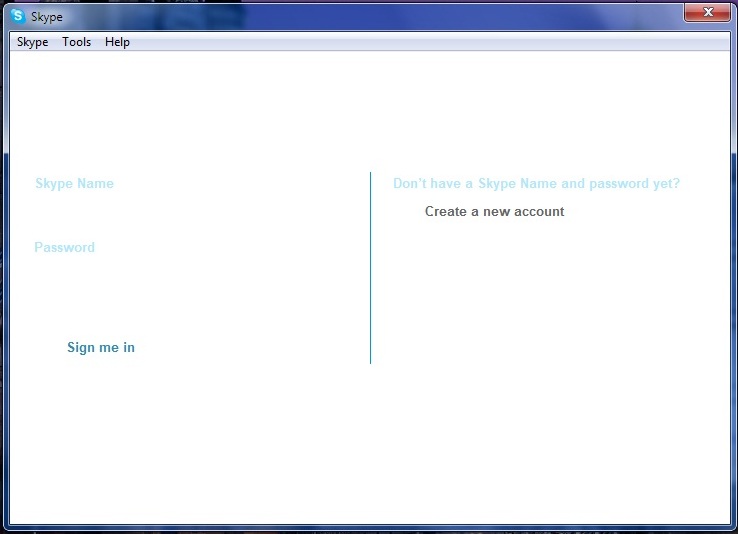Image resolution: width=738 pixels, height=534 pixels.
Task: Open the Tools menu
Action: click(x=76, y=42)
